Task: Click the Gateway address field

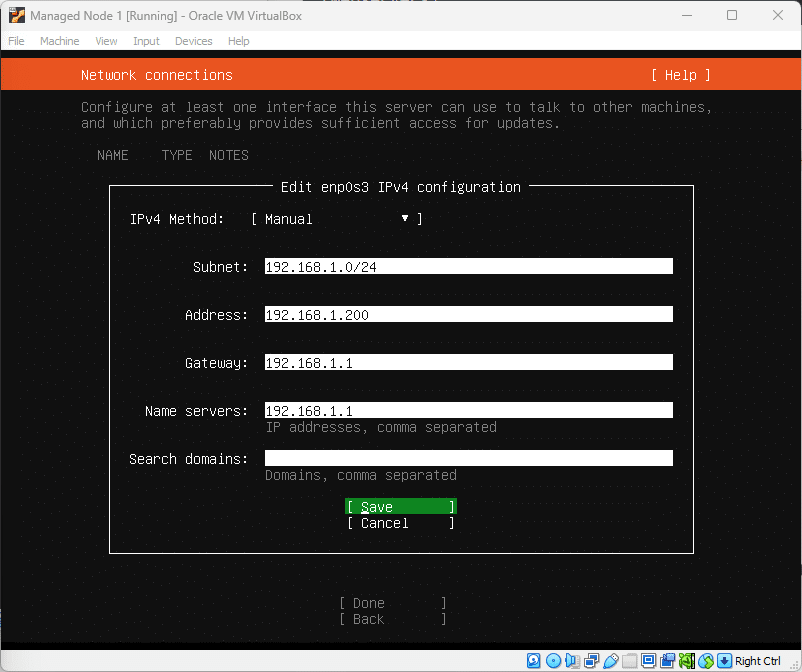Action: 468,363
